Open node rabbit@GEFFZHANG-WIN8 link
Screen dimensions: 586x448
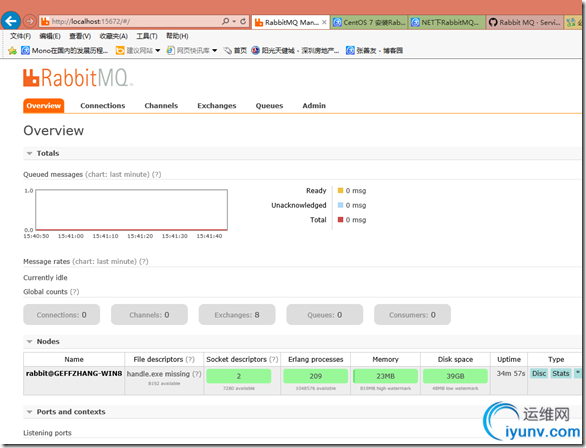[x=74, y=373]
